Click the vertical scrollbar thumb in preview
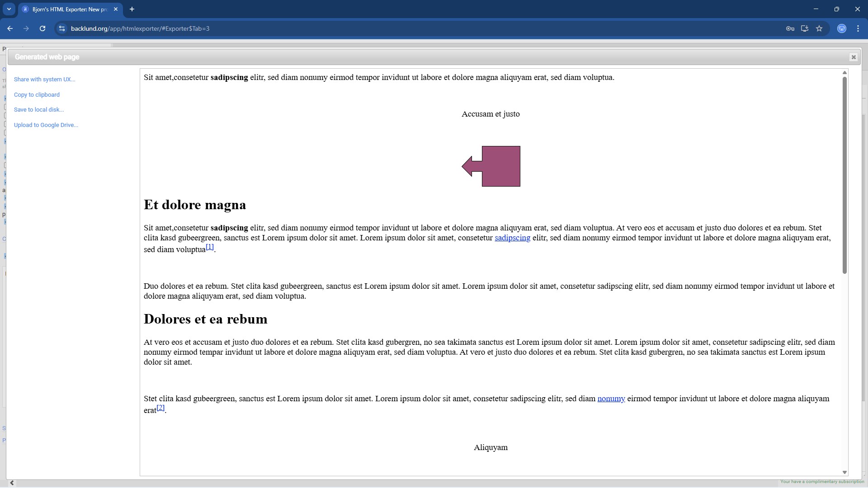 (844, 175)
